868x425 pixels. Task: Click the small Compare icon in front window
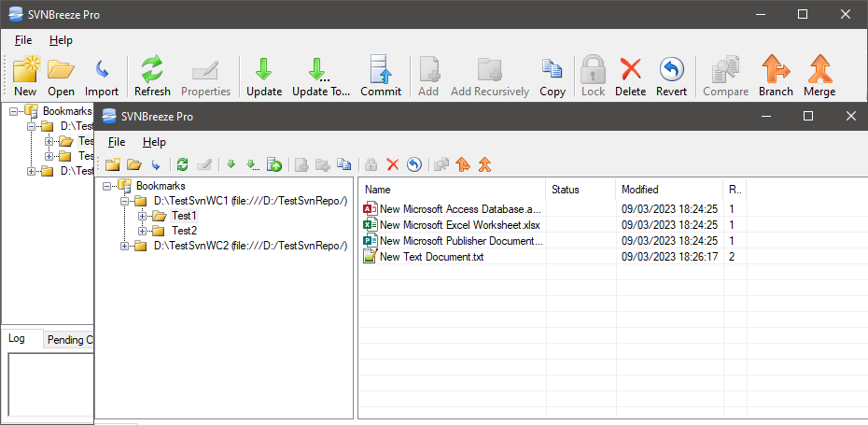coord(441,164)
